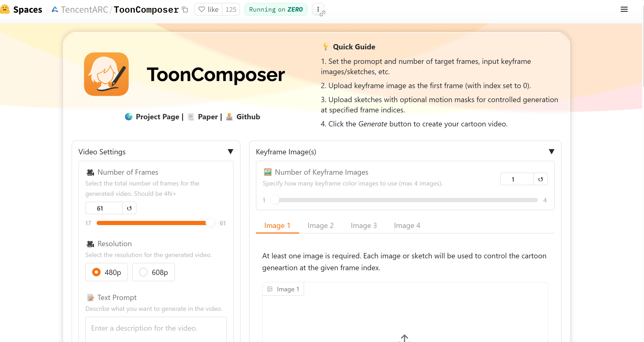Click the embed link icon near the options menu
Screen dimensions: 644x342
tap(322, 14)
